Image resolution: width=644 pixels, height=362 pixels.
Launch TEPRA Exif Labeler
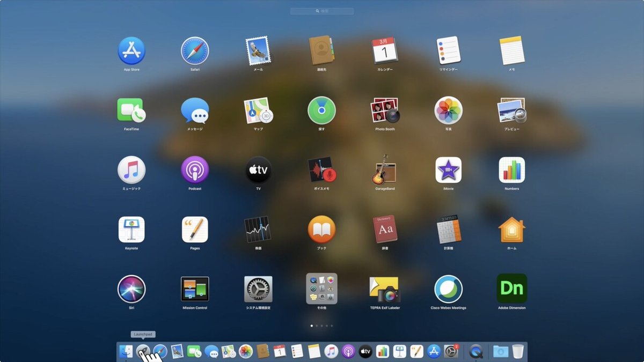[x=385, y=289]
